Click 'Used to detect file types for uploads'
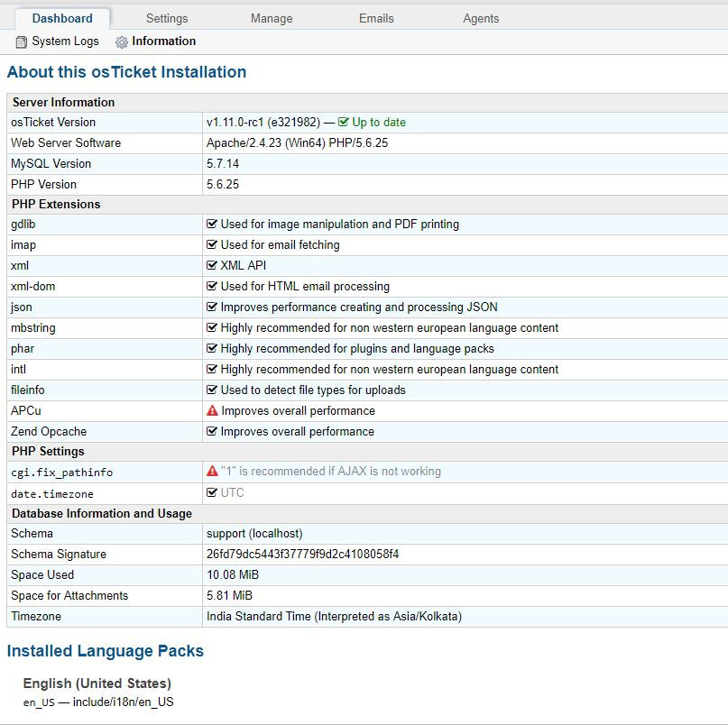 313,390
